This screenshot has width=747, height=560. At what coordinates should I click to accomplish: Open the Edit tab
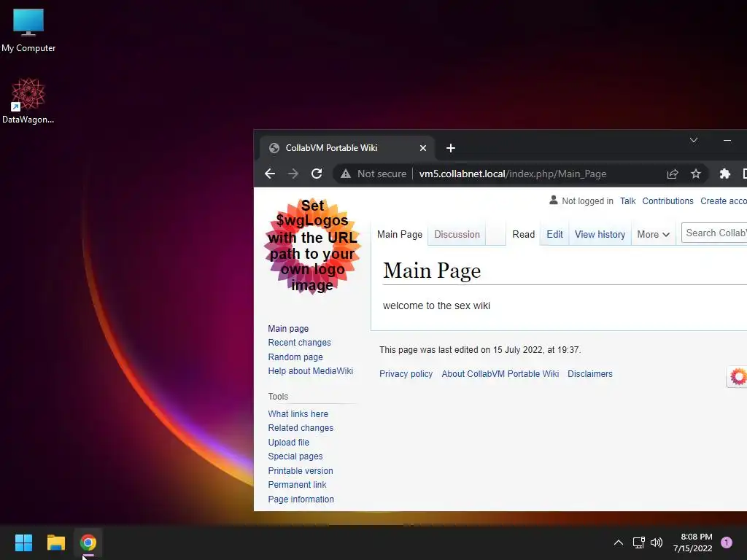[554, 234]
